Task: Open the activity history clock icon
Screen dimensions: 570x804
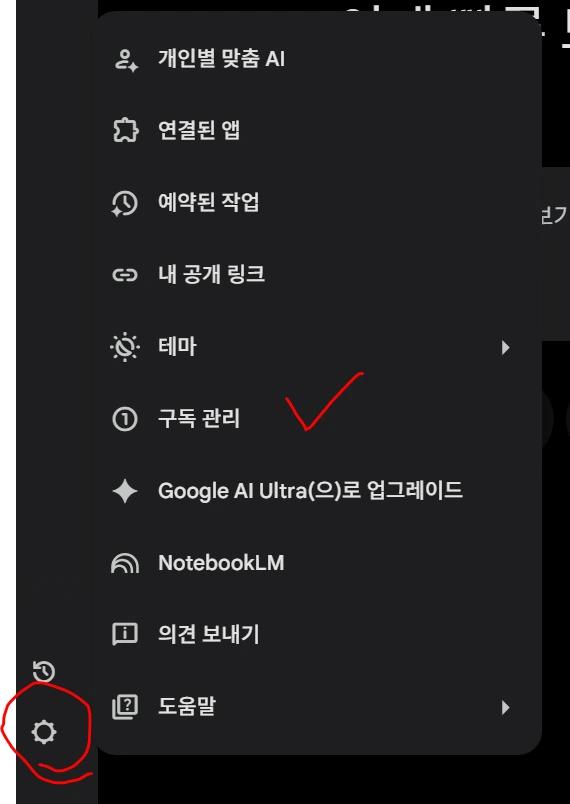Action: click(x=44, y=672)
